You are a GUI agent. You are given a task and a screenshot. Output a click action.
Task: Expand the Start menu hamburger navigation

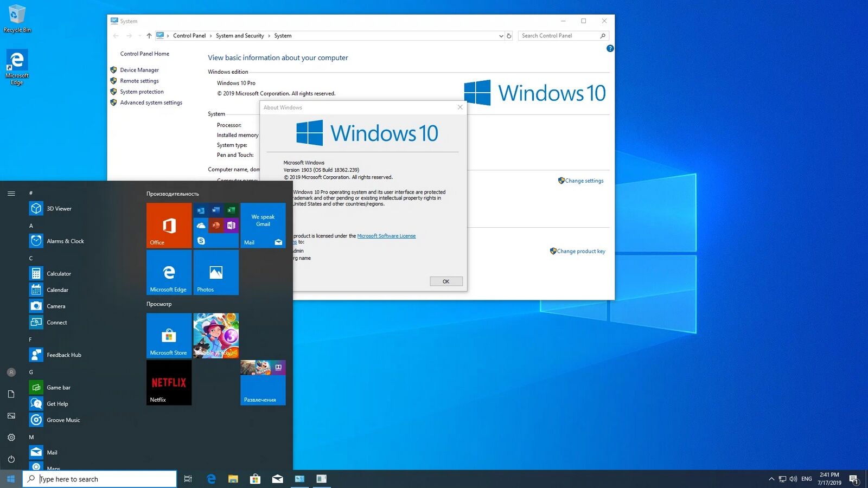pos(11,194)
